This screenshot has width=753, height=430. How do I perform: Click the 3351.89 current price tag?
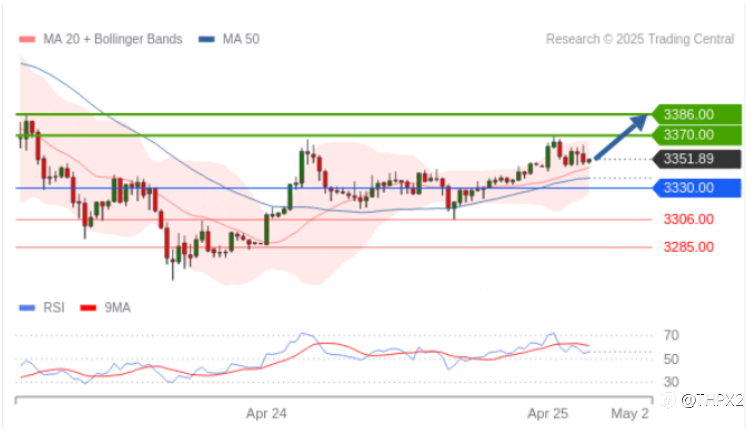point(696,159)
